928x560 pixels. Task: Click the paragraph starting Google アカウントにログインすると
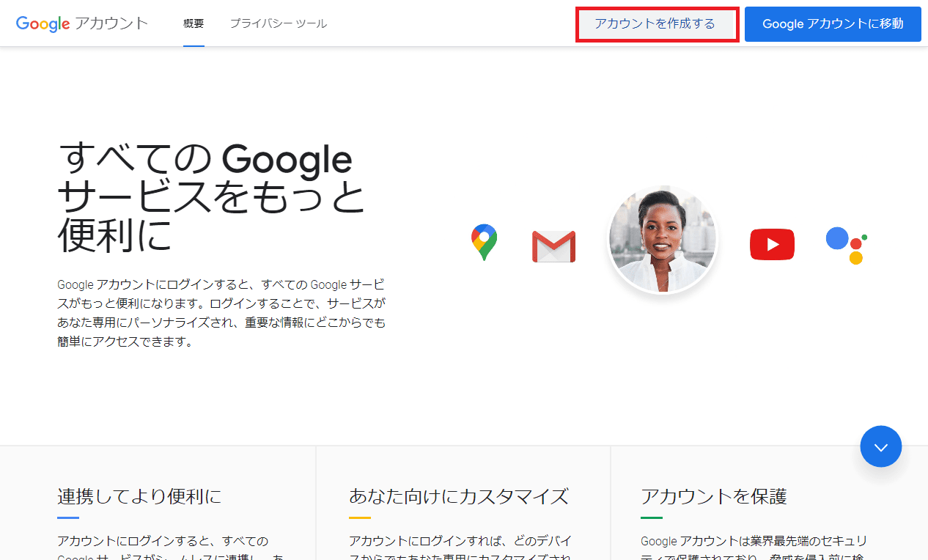tap(221, 312)
